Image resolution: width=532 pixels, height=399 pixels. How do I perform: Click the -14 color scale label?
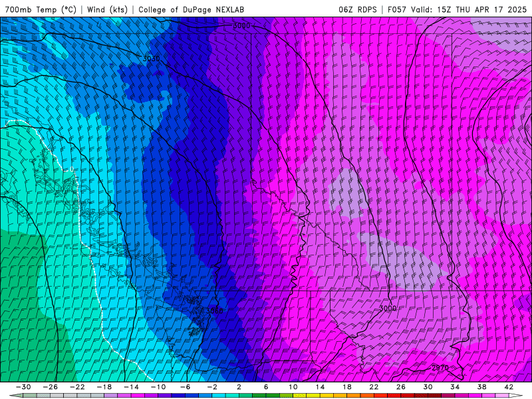coord(131,387)
